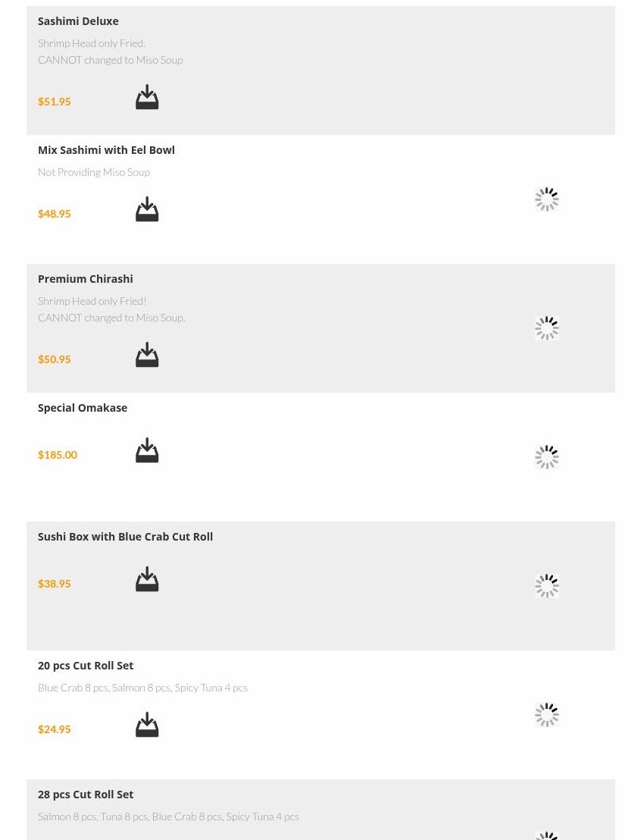Open the 28 pcs Cut Roll Set title
644x840 pixels.
86,795
